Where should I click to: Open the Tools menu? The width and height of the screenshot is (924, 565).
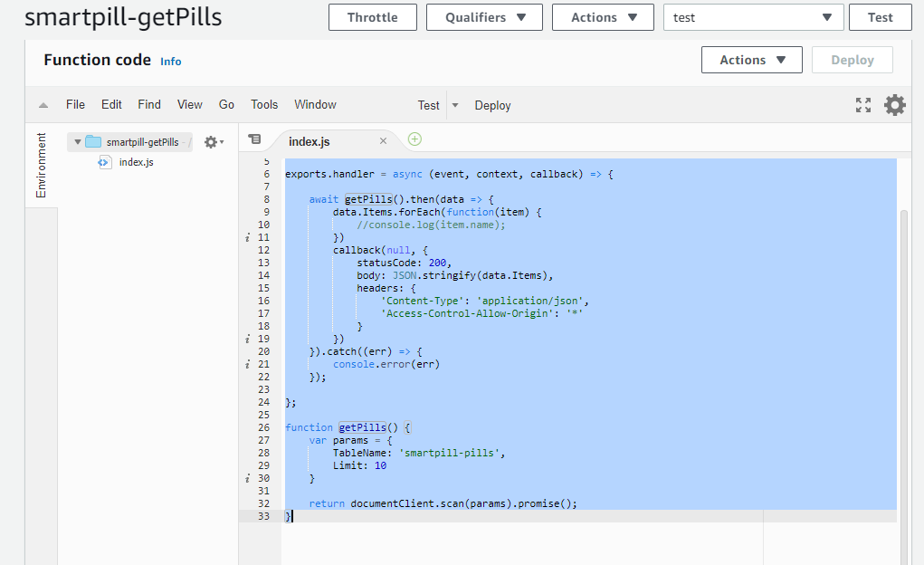pyautogui.click(x=264, y=105)
